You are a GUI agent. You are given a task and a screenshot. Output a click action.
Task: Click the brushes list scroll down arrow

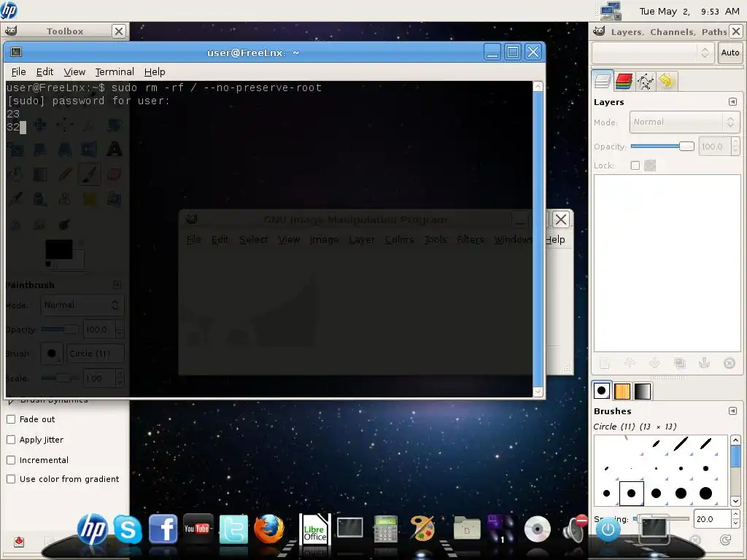click(735, 501)
